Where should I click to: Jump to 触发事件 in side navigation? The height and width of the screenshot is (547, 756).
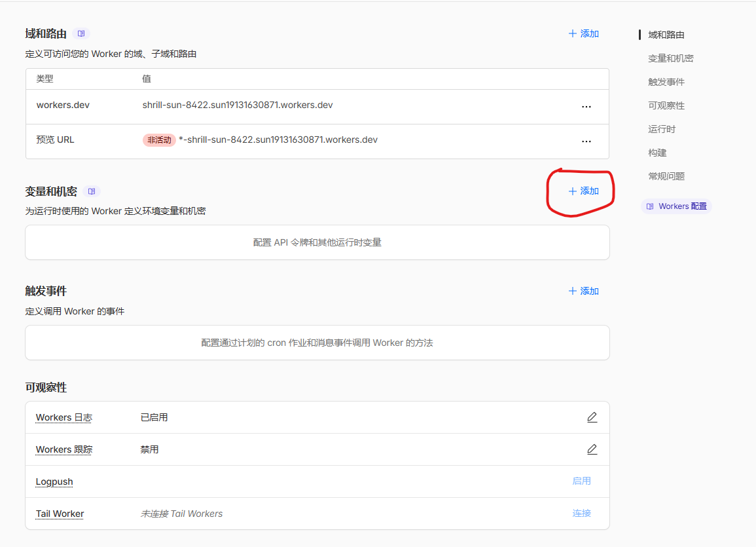(x=666, y=82)
